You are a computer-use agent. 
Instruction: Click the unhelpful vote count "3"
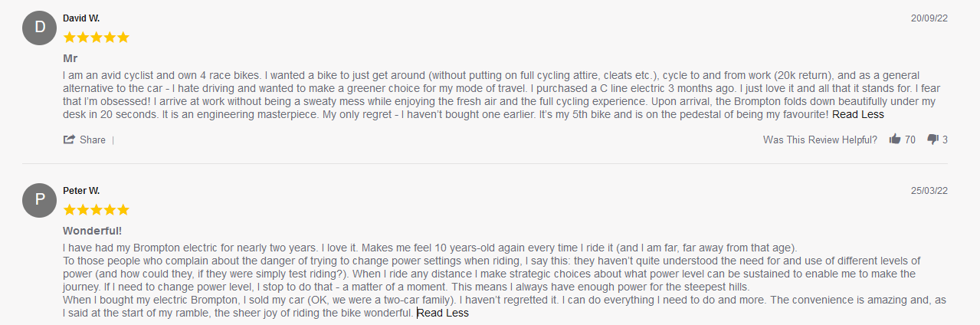pos(946,140)
